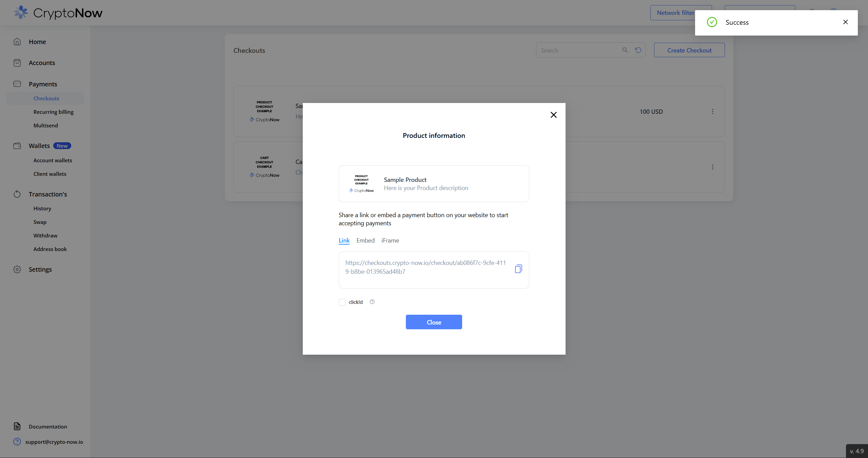Click the CryptoNow logo

[58, 13]
